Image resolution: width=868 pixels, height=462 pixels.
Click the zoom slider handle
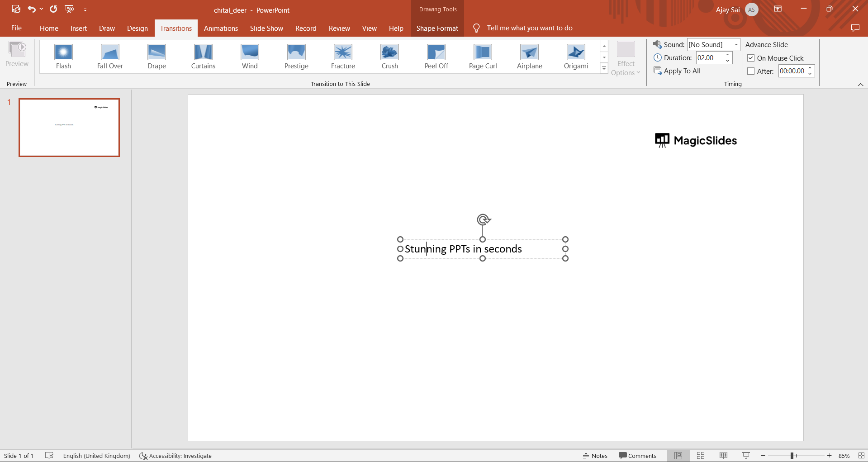792,456
